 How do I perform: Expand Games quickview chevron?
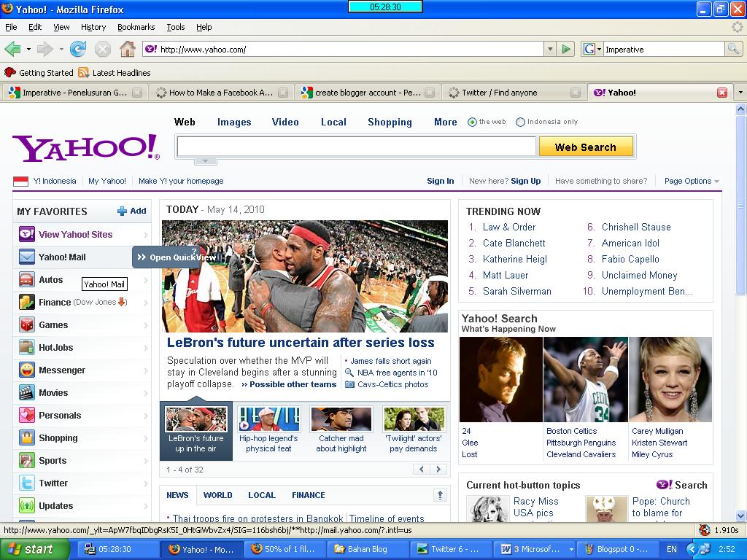[x=146, y=325]
